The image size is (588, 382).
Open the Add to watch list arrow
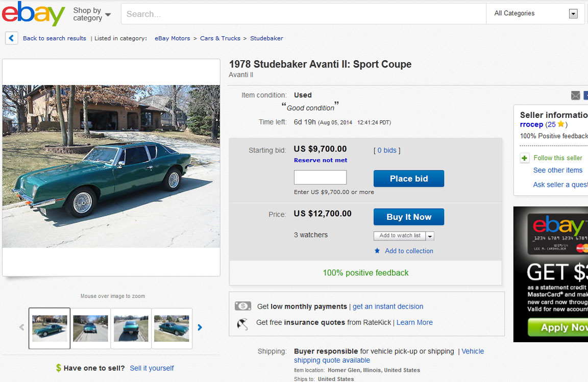(430, 236)
